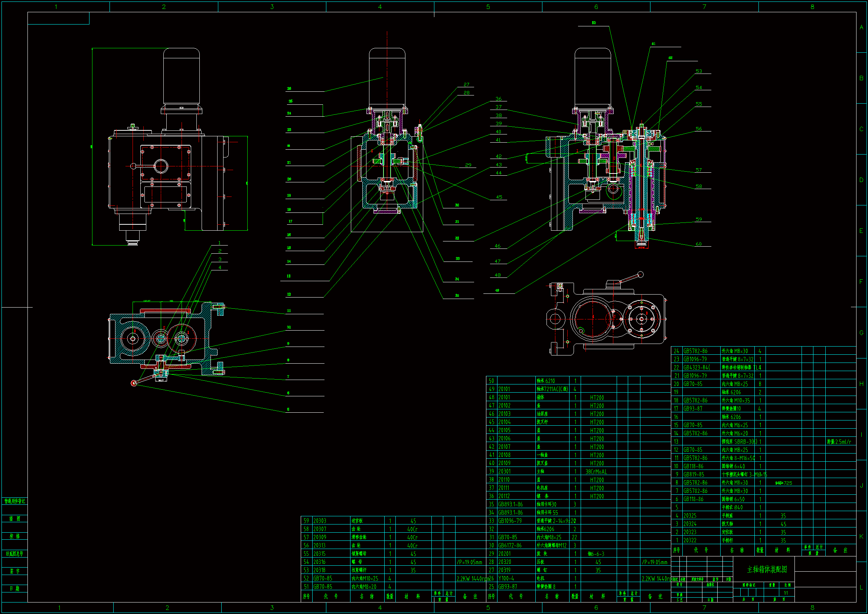The image size is (868, 614).
Task: Select the 描图 label in left margin
Action: click(15, 519)
